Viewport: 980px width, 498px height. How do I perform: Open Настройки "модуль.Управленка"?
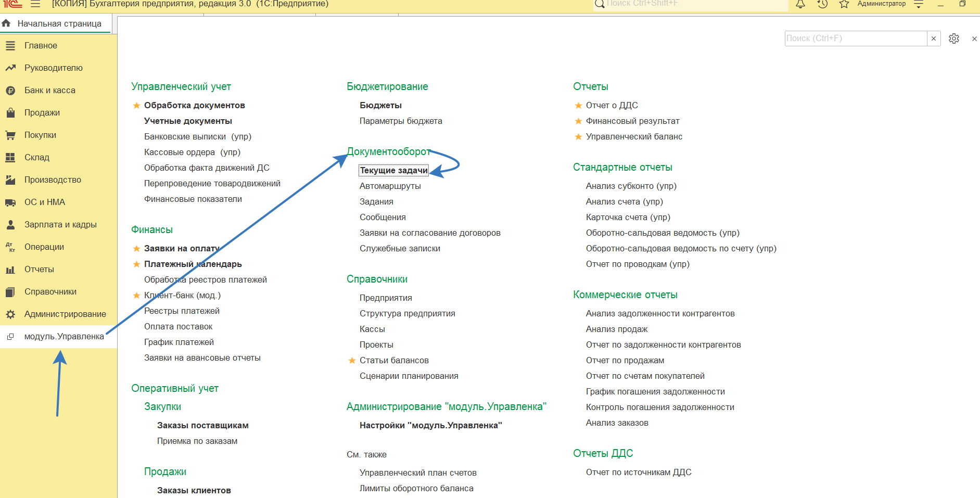click(x=431, y=426)
